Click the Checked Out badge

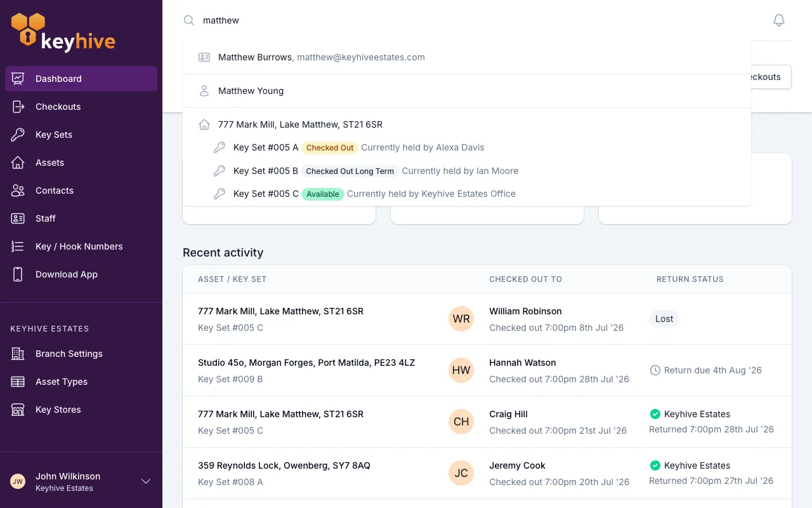point(330,148)
